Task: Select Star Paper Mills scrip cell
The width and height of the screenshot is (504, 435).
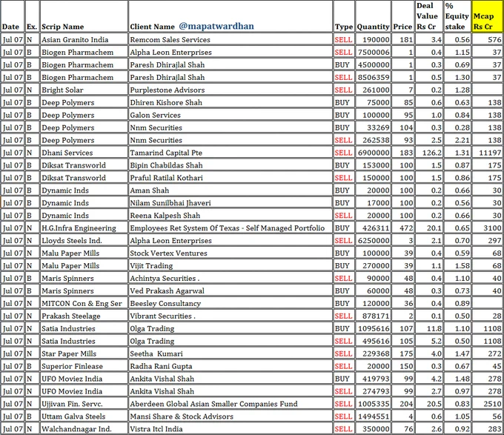Action: 84,353
